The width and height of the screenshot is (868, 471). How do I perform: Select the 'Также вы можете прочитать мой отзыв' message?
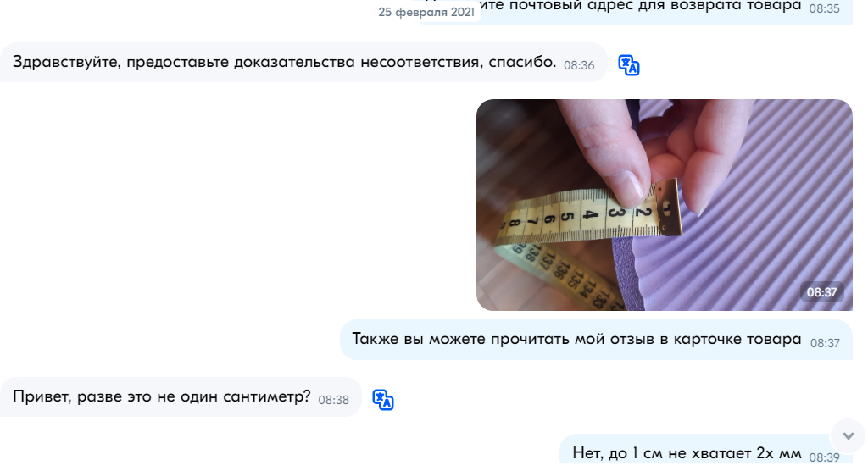(x=596, y=340)
